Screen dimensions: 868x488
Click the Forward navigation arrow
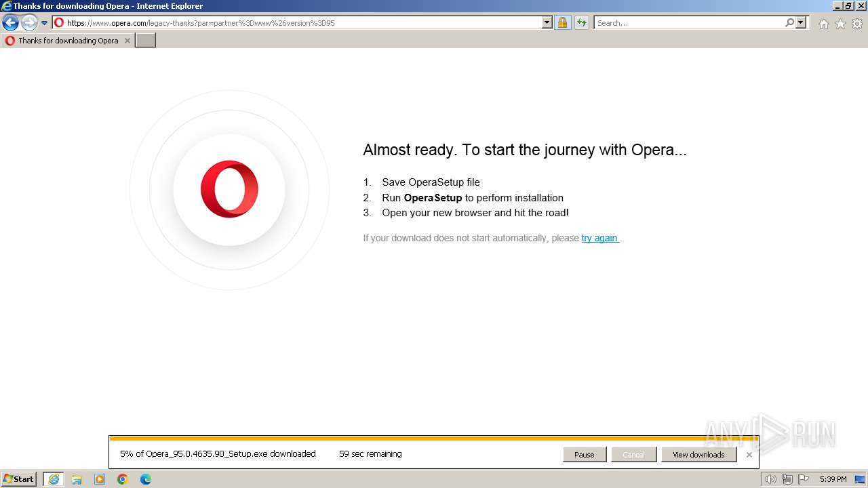coord(28,23)
